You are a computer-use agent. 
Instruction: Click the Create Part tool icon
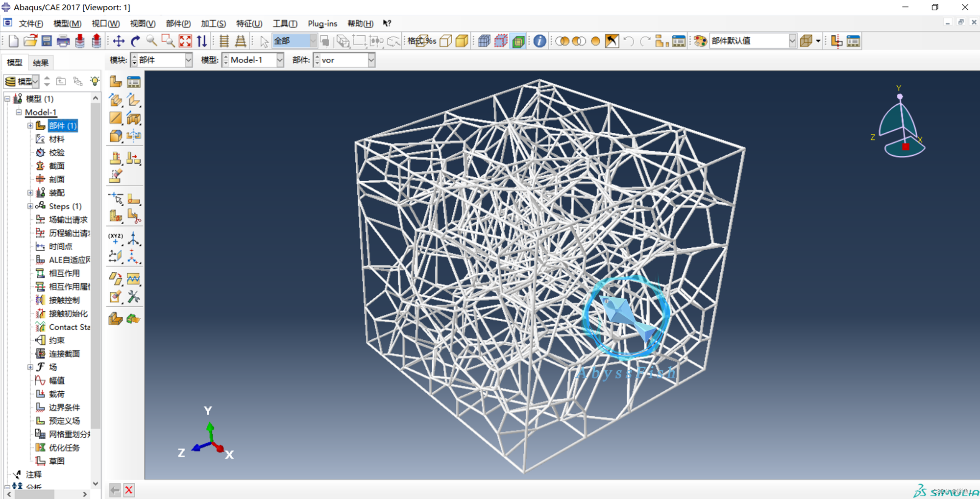116,81
